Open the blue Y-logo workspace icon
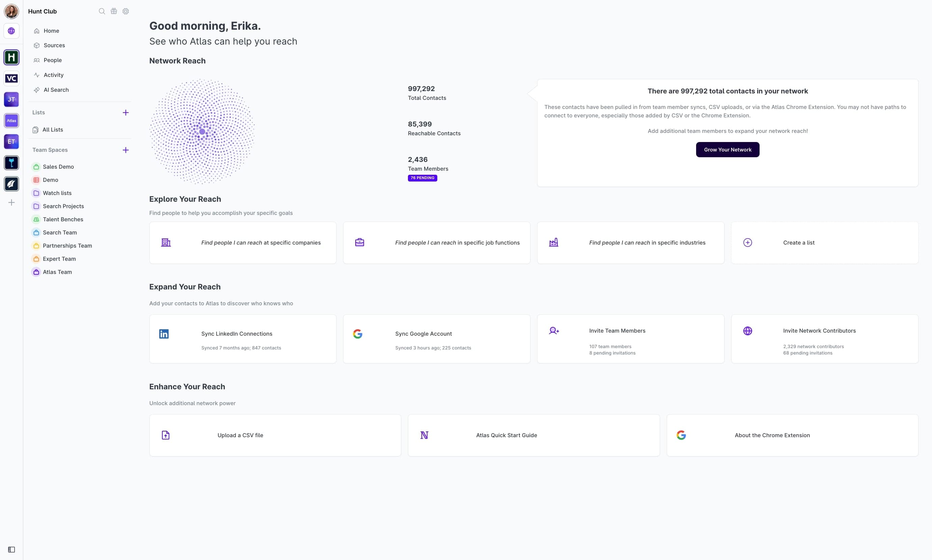 11,163
